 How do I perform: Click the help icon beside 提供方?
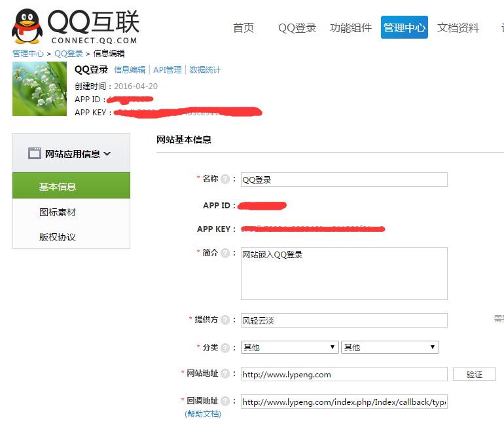(225, 320)
